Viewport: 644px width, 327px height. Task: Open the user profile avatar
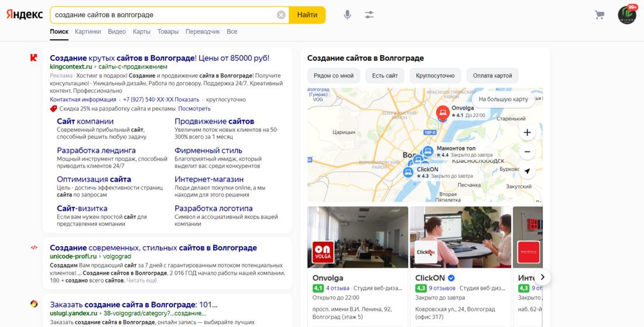coord(627,15)
